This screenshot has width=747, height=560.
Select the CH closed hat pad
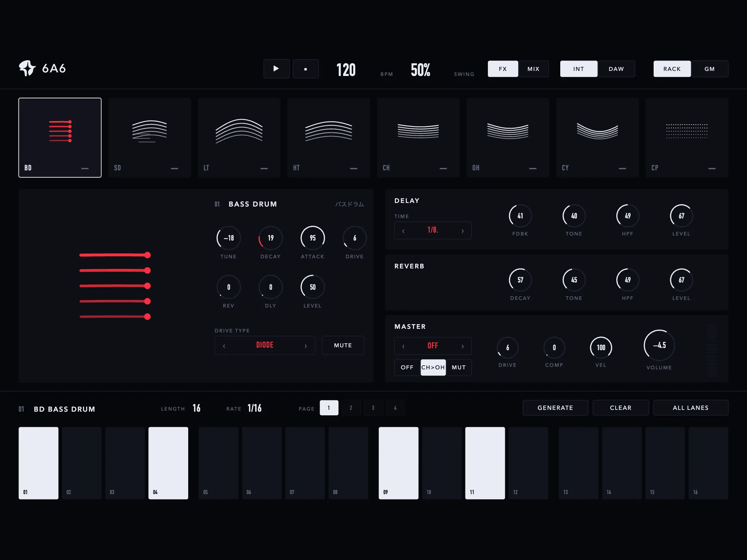(418, 137)
